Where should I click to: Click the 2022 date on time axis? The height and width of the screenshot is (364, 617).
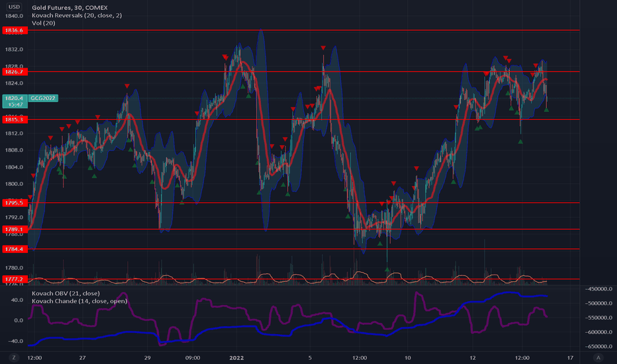point(236,357)
